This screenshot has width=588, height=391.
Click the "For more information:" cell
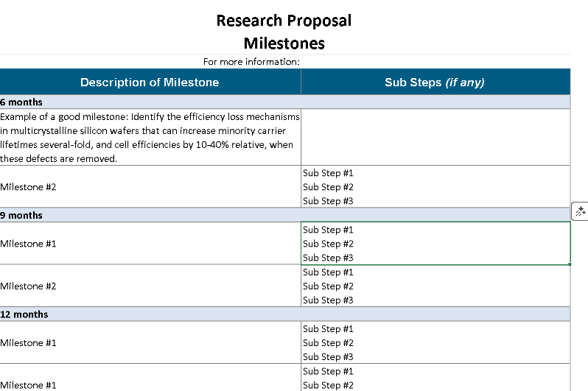click(251, 62)
